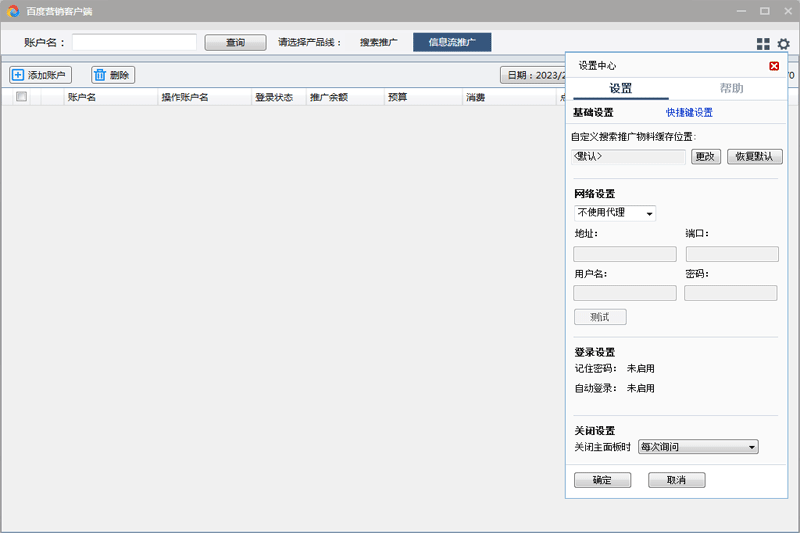
Task: Expand the 不使用代理 proxy dropdown
Action: (x=615, y=213)
